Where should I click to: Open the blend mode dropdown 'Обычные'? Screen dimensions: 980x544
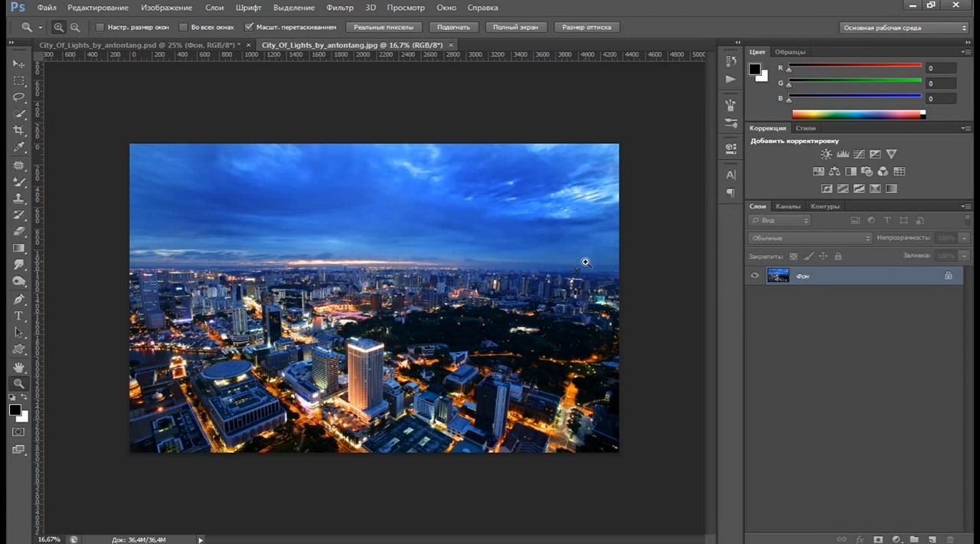point(810,238)
